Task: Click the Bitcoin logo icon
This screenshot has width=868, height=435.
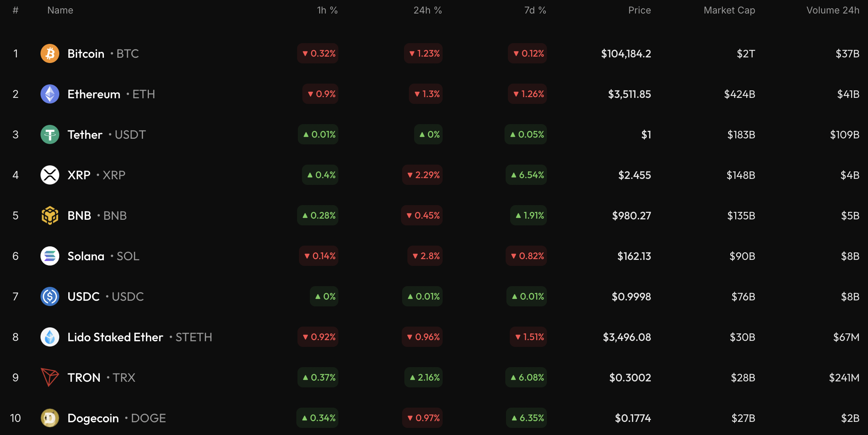Action: pos(50,54)
